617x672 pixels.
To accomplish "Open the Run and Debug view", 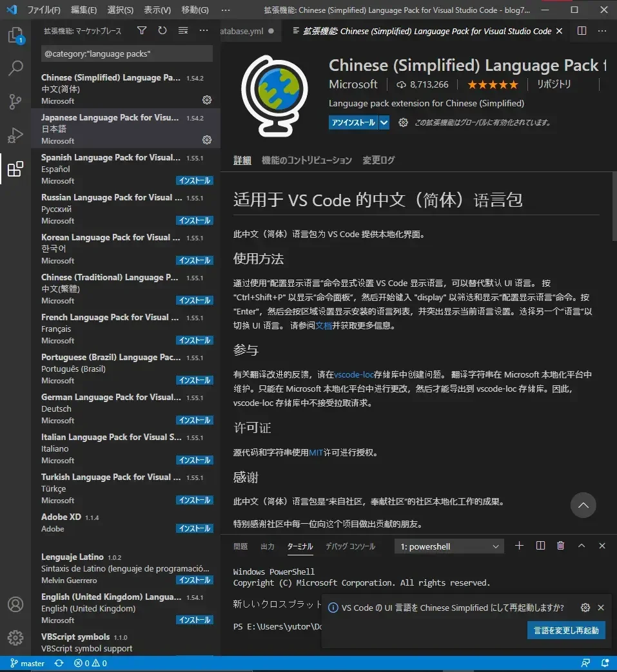I will pos(15,135).
